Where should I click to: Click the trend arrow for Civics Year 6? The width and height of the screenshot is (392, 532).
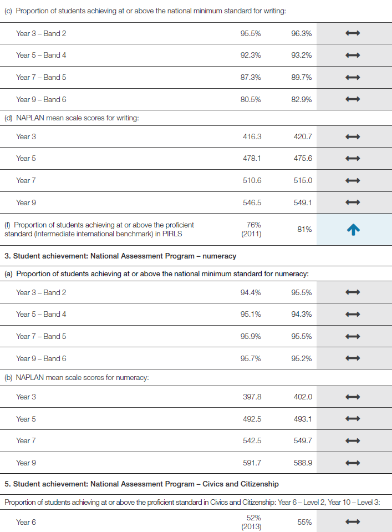point(353,522)
